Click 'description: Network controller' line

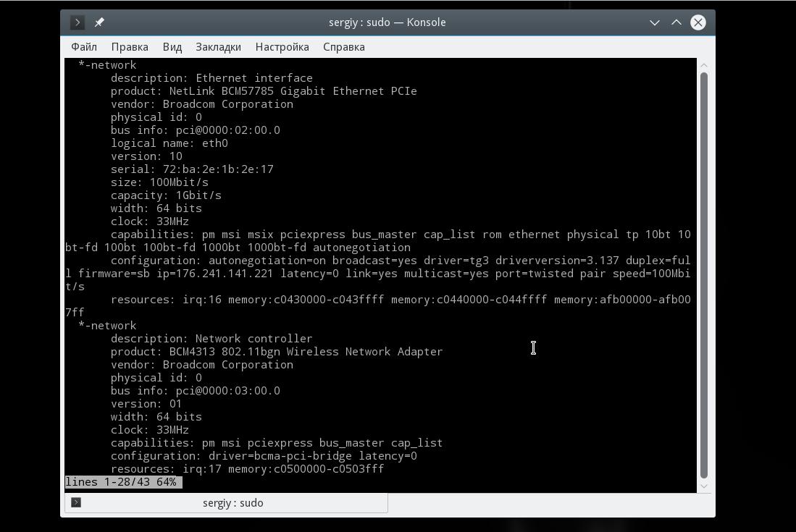pos(211,339)
